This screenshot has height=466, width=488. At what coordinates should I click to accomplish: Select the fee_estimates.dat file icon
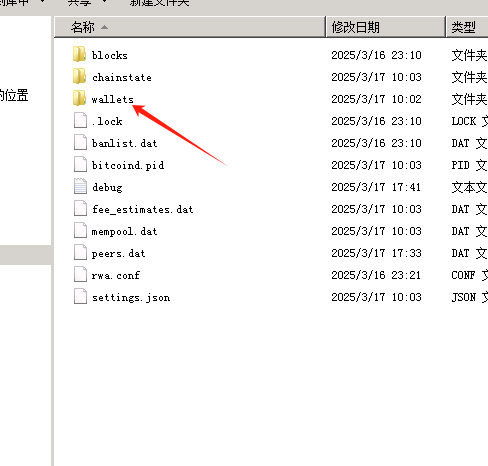80,208
